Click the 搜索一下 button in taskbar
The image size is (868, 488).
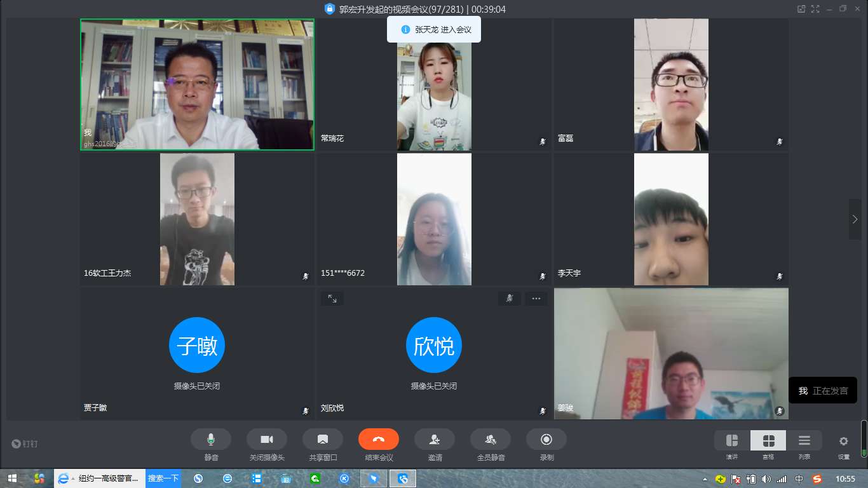click(x=163, y=478)
